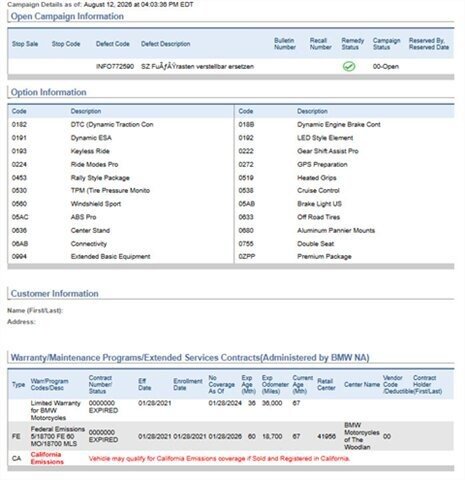The width and height of the screenshot is (465, 480).
Task: Click the Customer Information heading
Action: [x=55, y=294]
